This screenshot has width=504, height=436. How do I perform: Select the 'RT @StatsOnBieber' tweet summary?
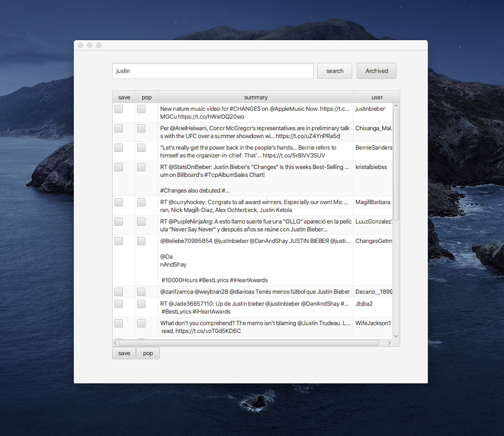coord(256,179)
